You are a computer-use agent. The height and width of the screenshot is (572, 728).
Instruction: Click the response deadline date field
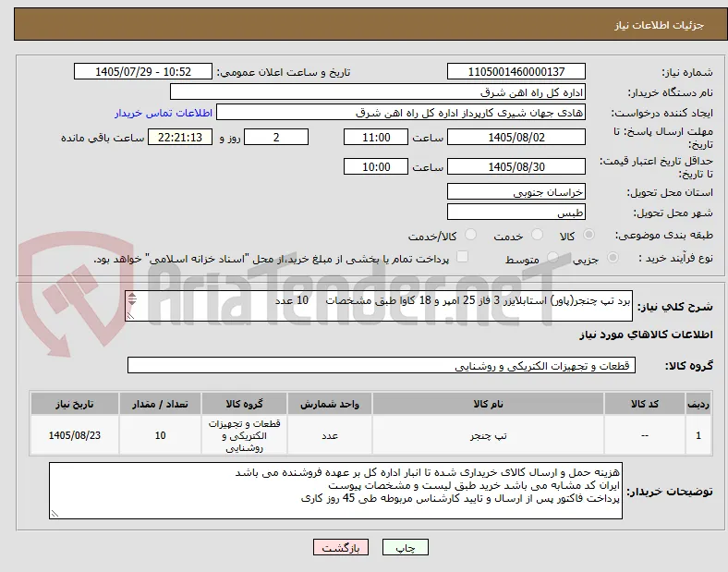coord(516,138)
